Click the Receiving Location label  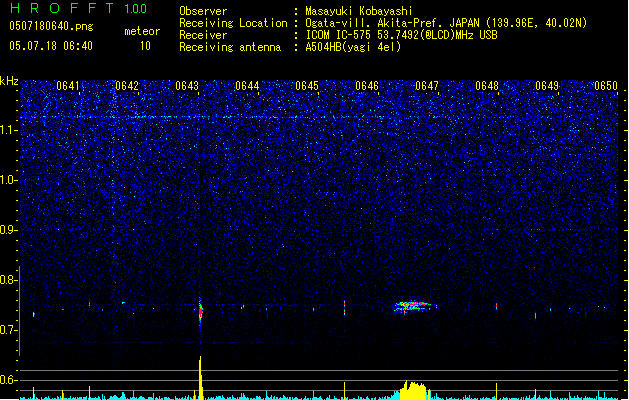[233, 23]
